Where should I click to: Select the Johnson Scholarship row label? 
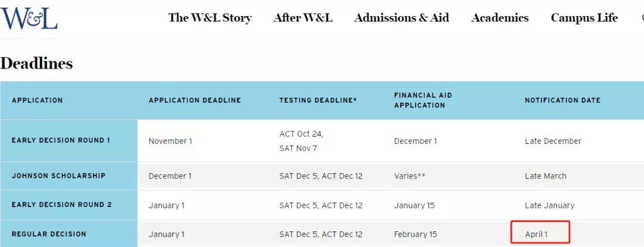(x=58, y=176)
